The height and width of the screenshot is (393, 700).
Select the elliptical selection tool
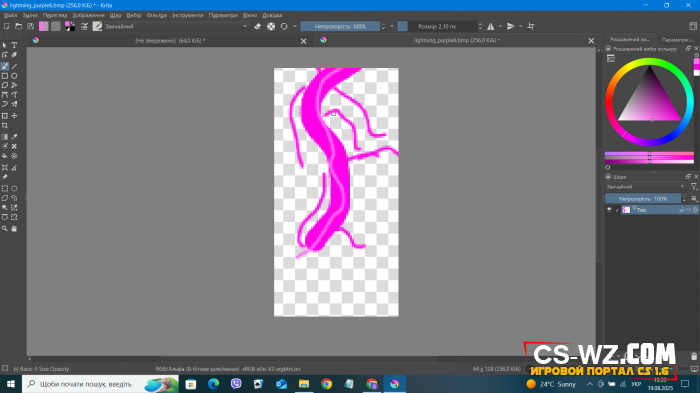(14, 188)
